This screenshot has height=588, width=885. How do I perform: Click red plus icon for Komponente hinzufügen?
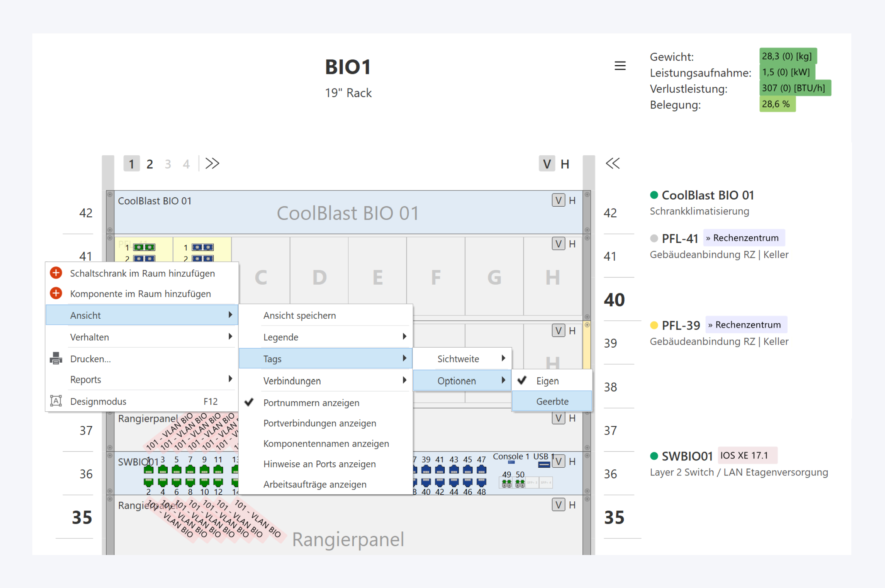[x=56, y=293]
